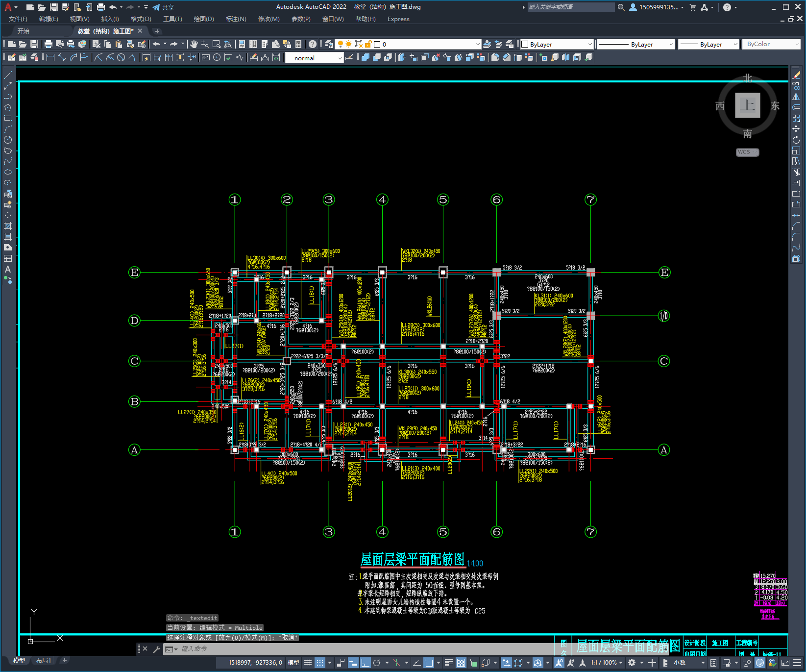Click the Diameter dimension icon
Screen dimensions: 806x672
coord(121,57)
